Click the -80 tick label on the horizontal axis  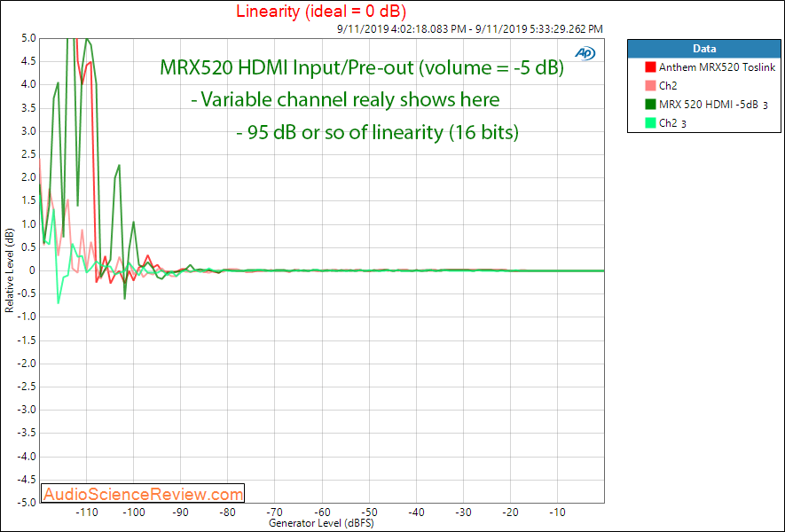coord(227,512)
